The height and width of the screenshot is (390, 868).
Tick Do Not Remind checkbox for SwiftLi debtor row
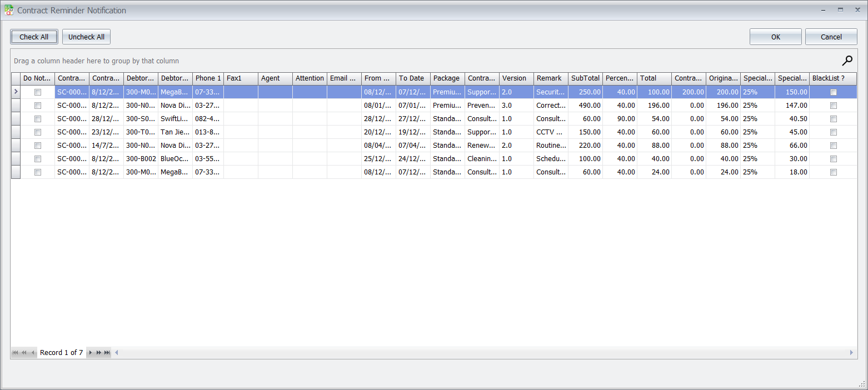click(38, 119)
